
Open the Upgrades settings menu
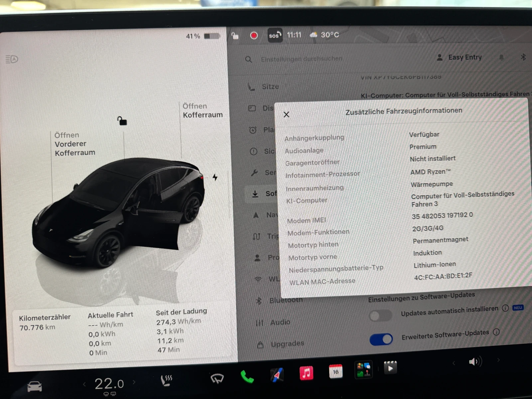click(281, 344)
